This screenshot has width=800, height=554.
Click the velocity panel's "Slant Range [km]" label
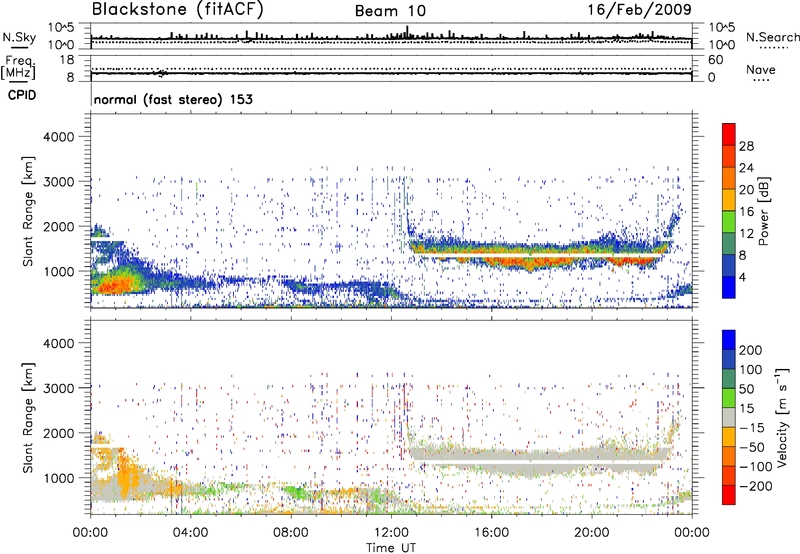[28, 417]
